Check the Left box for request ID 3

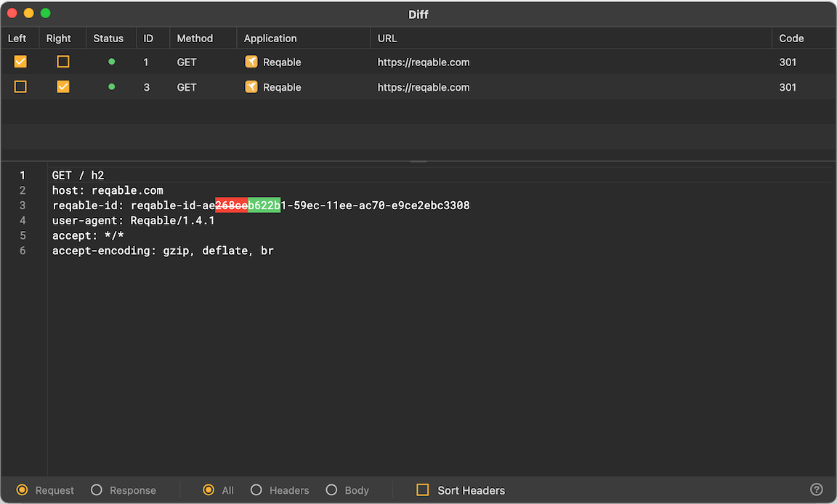(20, 86)
